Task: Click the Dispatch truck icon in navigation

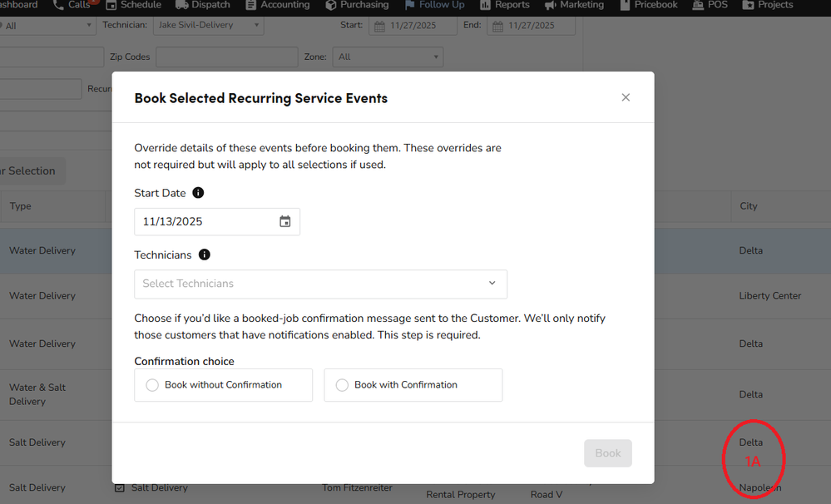Action: [x=181, y=5]
